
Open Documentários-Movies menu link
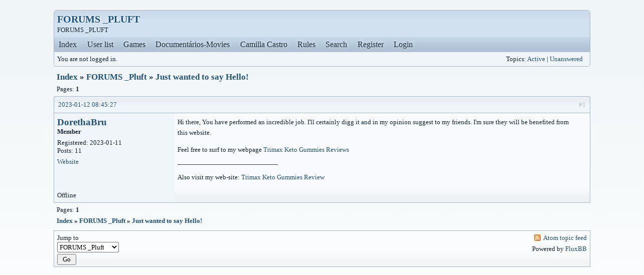[x=193, y=45]
